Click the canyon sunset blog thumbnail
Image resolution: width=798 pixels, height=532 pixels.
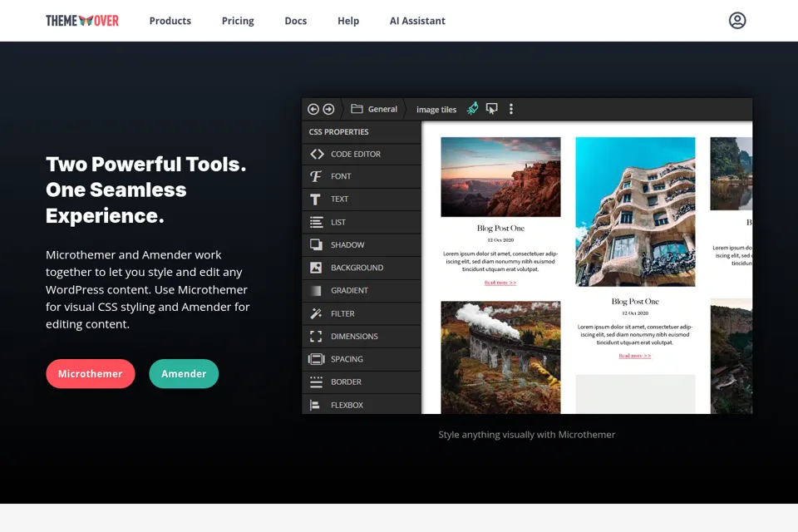(x=500, y=177)
